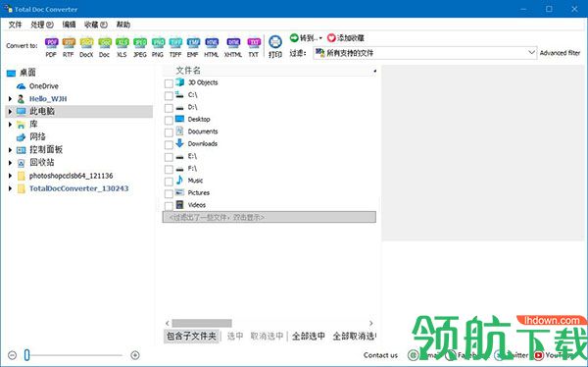Click the Advanced filter link
This screenshot has height=367, width=588.
[560, 53]
